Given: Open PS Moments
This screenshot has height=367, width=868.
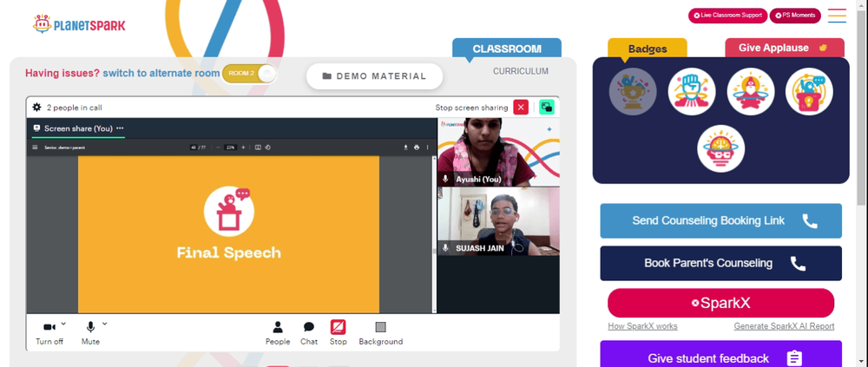Looking at the screenshot, I should (795, 16).
